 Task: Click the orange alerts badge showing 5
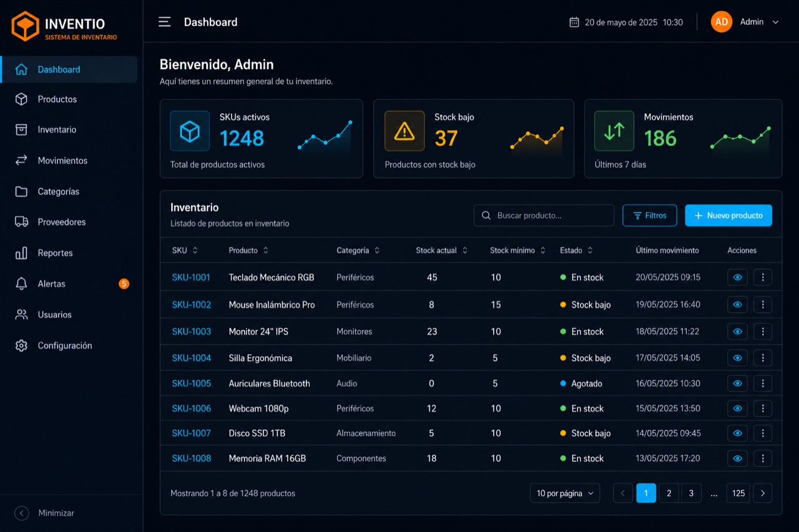124,284
